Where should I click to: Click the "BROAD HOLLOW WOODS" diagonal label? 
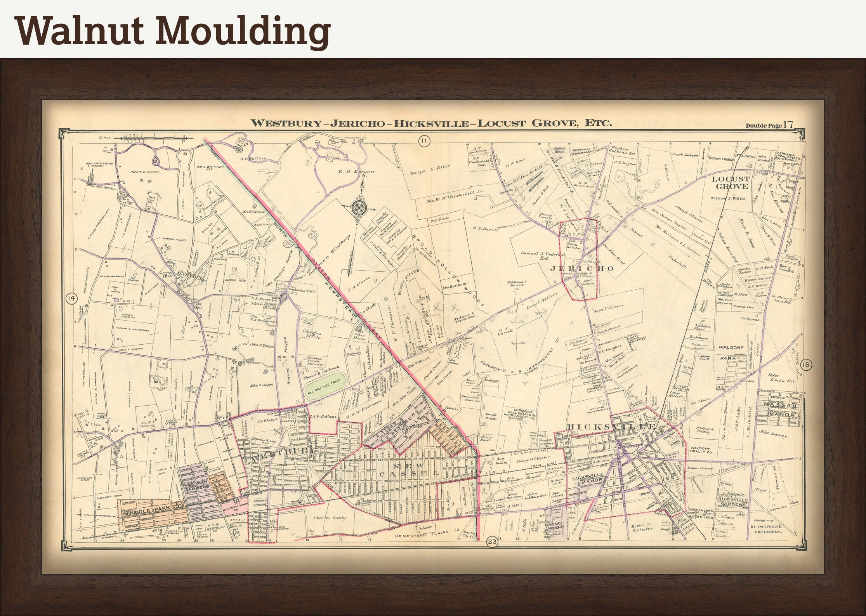(448, 271)
